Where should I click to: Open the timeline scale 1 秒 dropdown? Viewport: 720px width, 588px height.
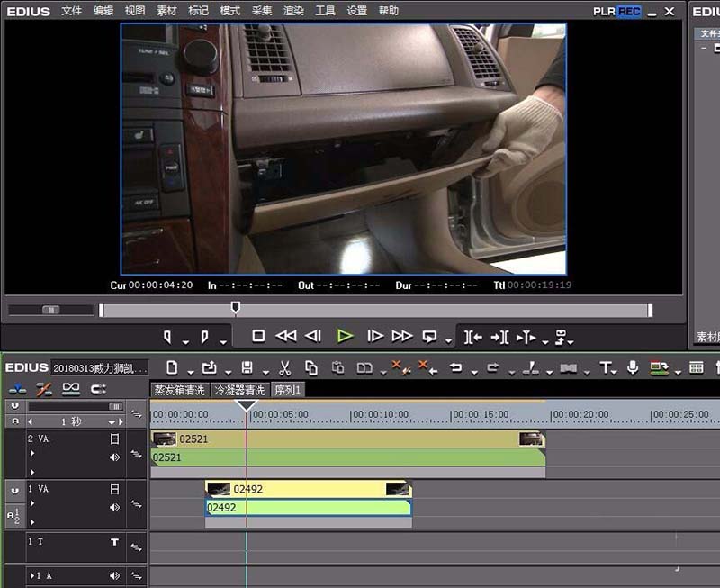click(x=112, y=421)
